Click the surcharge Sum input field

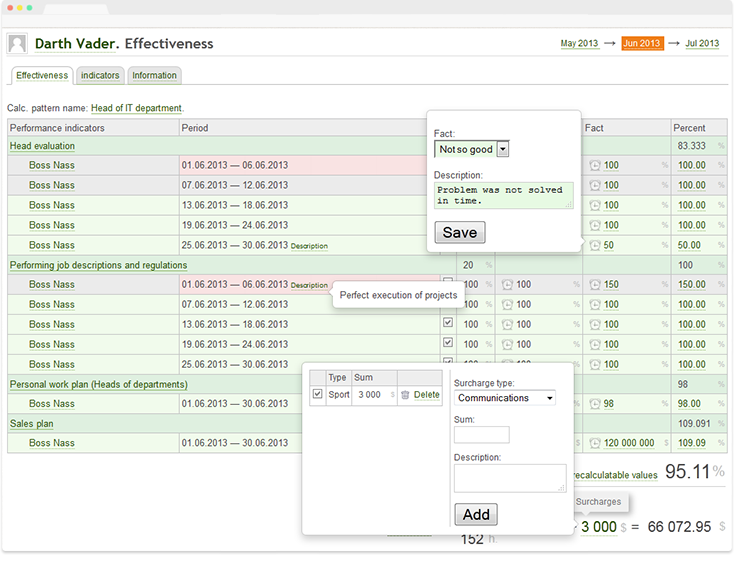pos(481,434)
